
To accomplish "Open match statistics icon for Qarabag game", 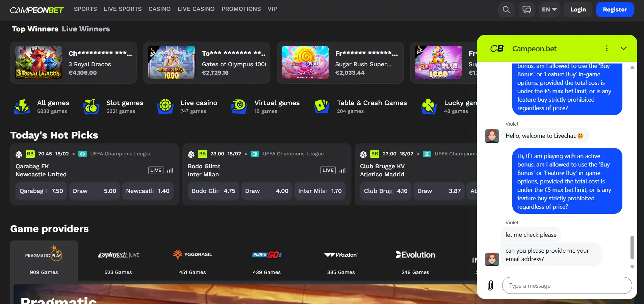I will pos(171,170).
